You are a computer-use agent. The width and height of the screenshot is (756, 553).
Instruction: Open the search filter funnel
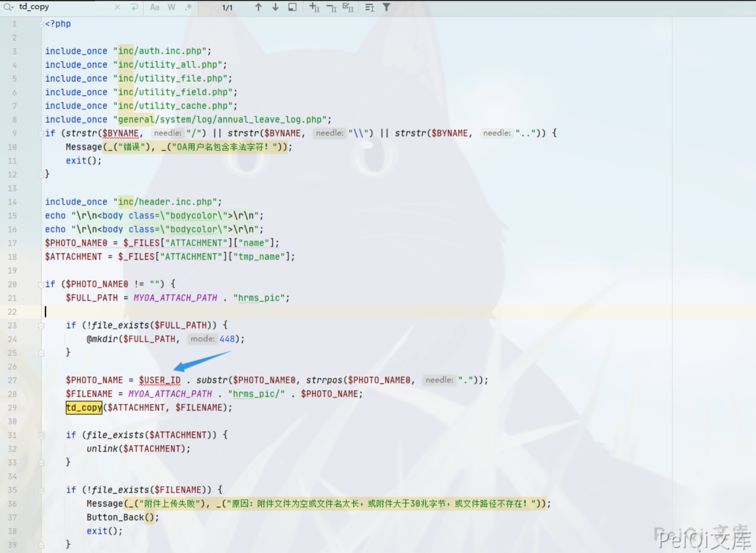click(386, 7)
